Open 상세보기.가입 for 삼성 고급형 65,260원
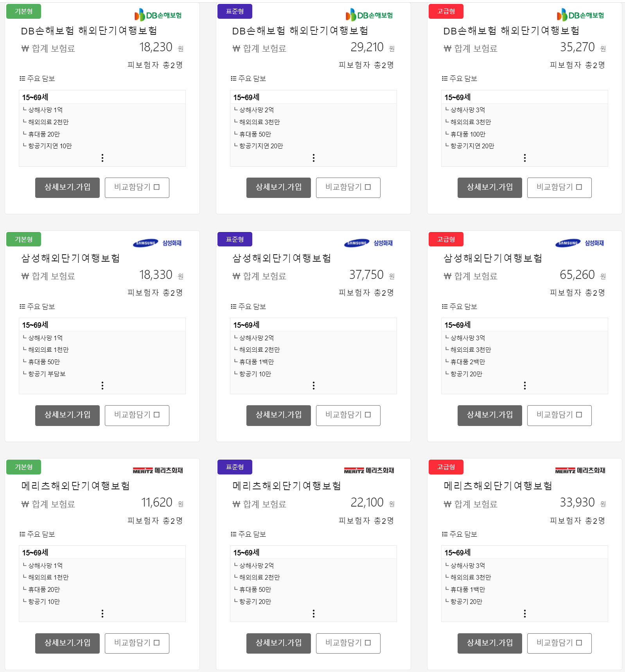 point(490,415)
